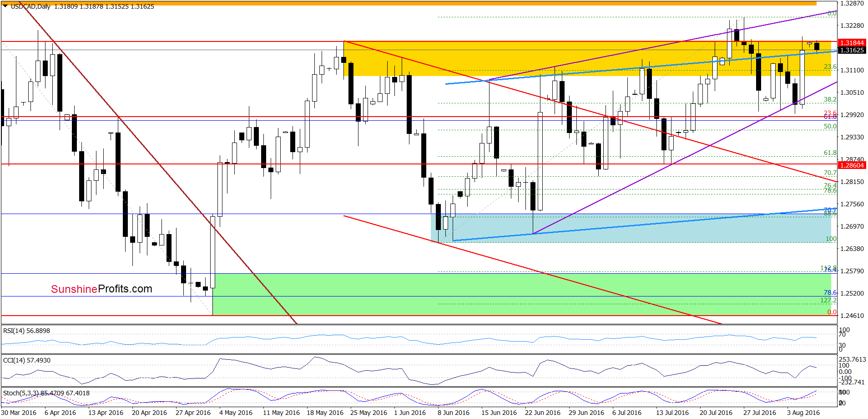Click the green 70.7 Fibonacci level label
Screen dimensions: 868x419
click(830, 173)
